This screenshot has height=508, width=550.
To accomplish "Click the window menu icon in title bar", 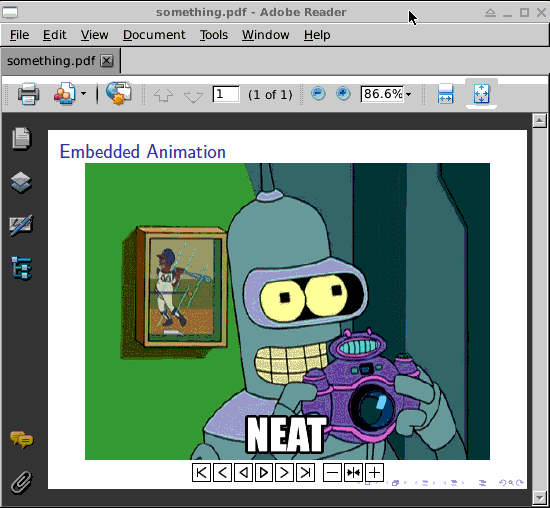I will [x=10, y=12].
